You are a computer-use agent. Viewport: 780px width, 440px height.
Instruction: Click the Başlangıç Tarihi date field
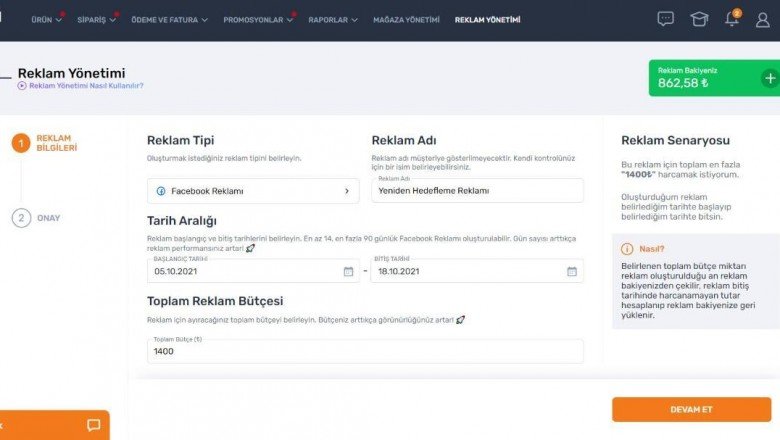[x=253, y=271]
